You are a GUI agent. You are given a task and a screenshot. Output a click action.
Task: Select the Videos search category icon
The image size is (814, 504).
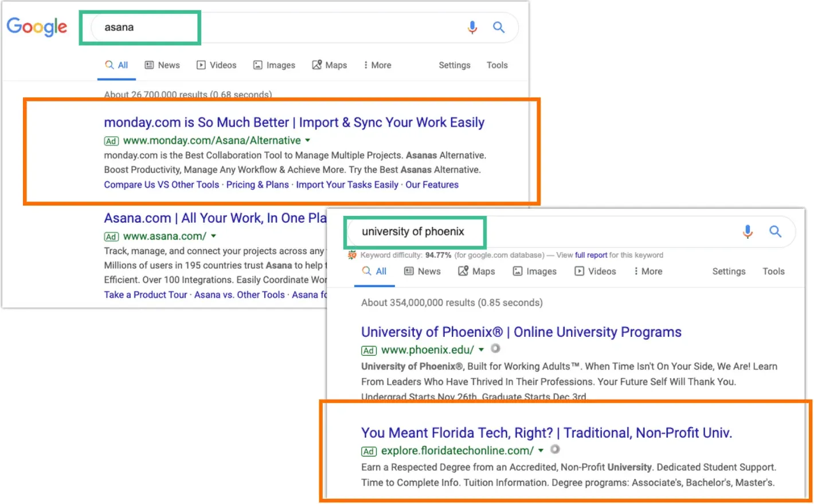point(201,65)
